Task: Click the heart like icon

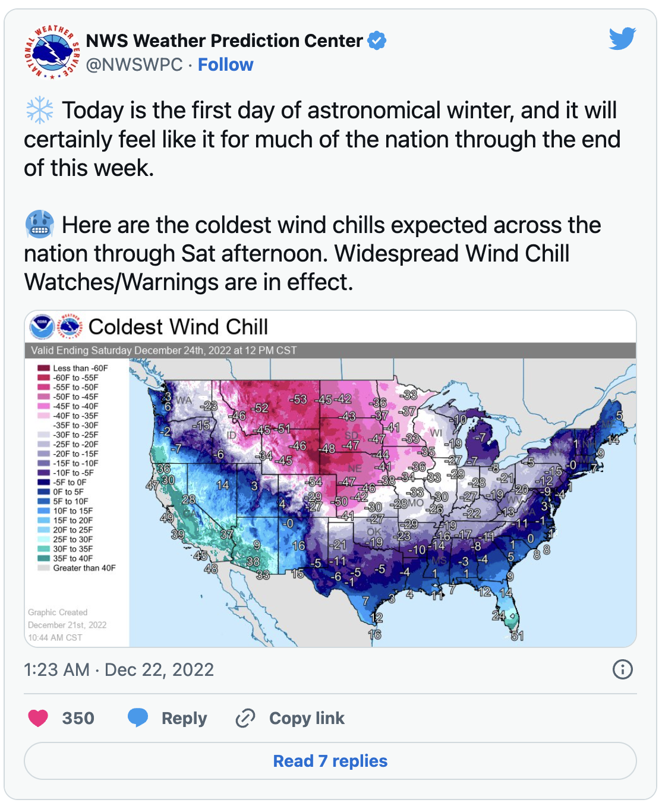Action: (x=38, y=718)
